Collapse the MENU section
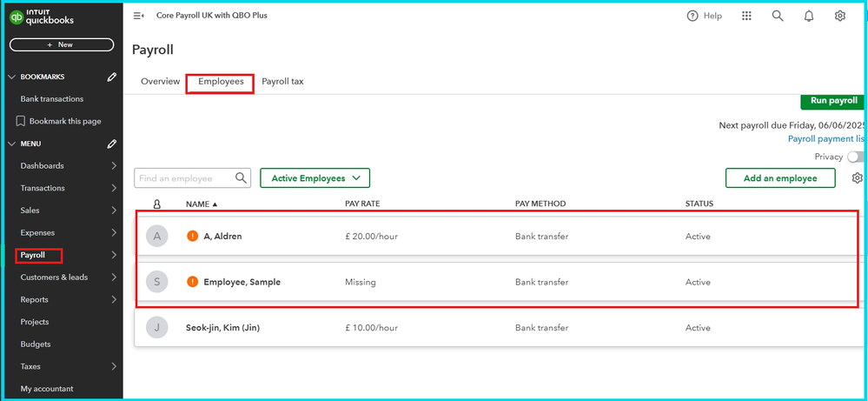Image resolution: width=868 pixels, height=401 pixels. pos(12,144)
